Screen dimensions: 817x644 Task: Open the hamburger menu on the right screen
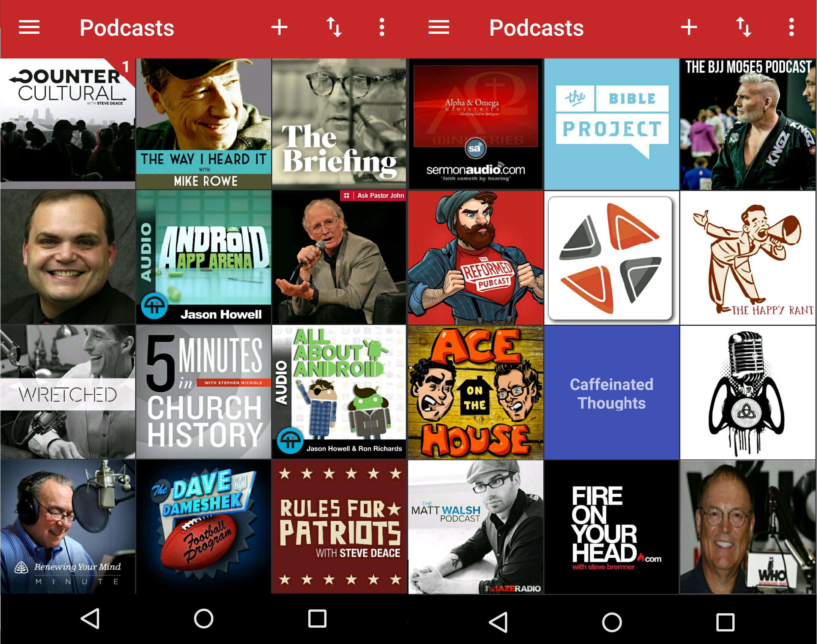pyautogui.click(x=439, y=27)
